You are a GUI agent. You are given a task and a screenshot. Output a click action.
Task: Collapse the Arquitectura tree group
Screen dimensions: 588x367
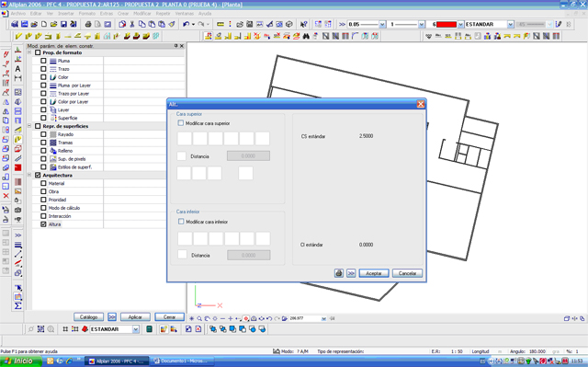click(29, 175)
